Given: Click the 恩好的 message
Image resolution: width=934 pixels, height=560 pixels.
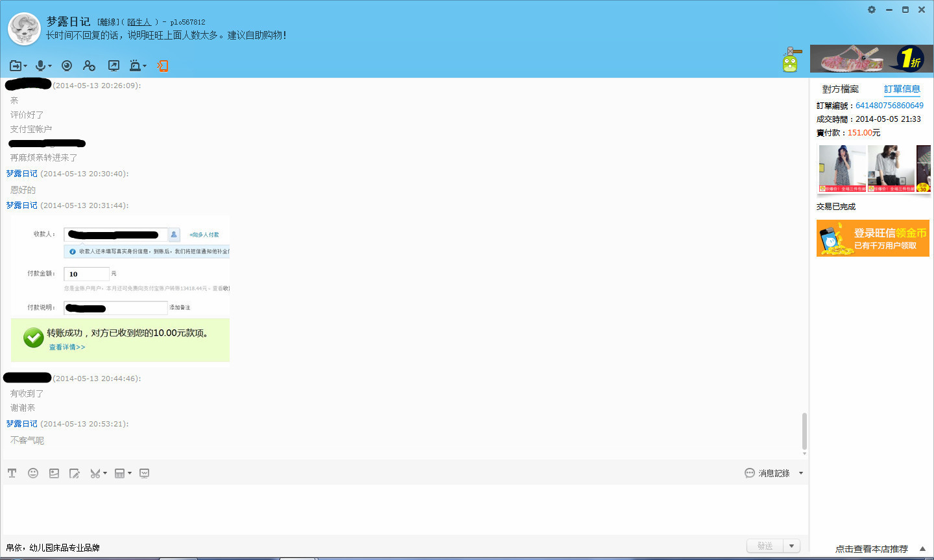Looking at the screenshot, I should tap(23, 190).
